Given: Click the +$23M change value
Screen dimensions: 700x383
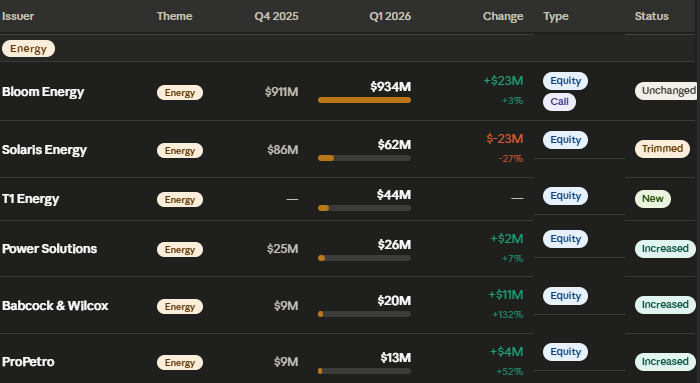Looking at the screenshot, I should click(503, 81).
